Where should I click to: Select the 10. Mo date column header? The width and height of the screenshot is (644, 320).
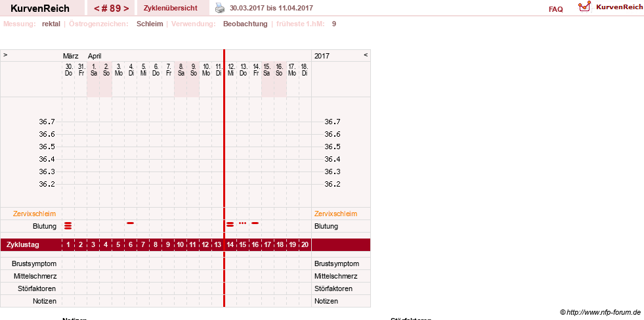tap(205, 70)
